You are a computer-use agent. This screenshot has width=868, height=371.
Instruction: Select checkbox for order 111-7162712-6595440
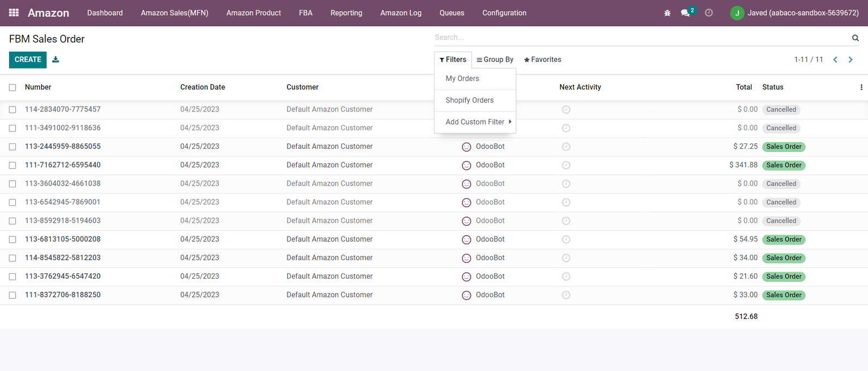12,165
